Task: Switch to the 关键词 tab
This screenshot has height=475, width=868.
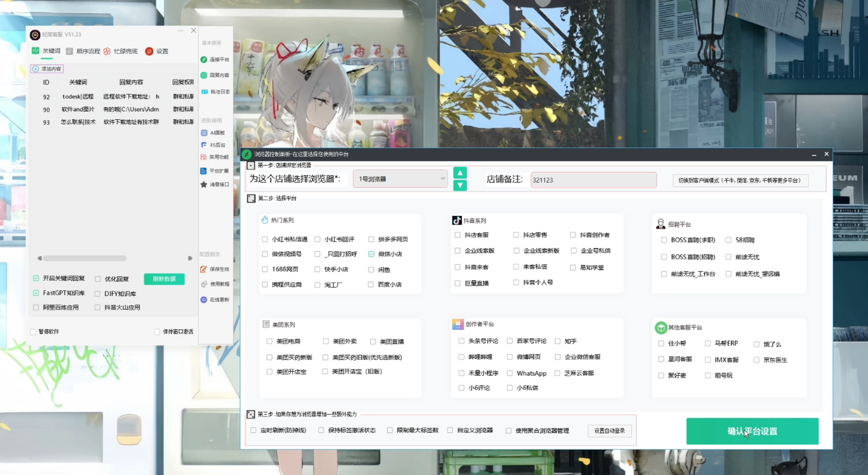Action: (46, 51)
